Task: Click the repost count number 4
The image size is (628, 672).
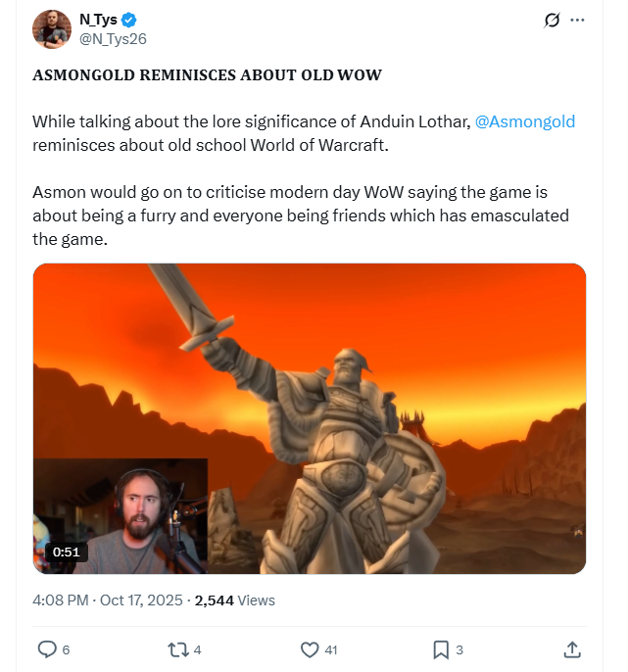Action: point(197,650)
